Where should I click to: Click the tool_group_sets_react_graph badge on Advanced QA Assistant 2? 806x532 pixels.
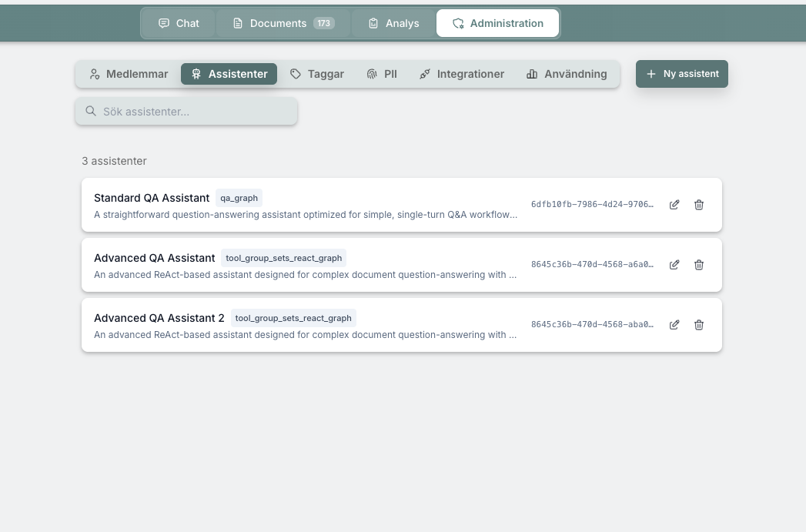[293, 318]
